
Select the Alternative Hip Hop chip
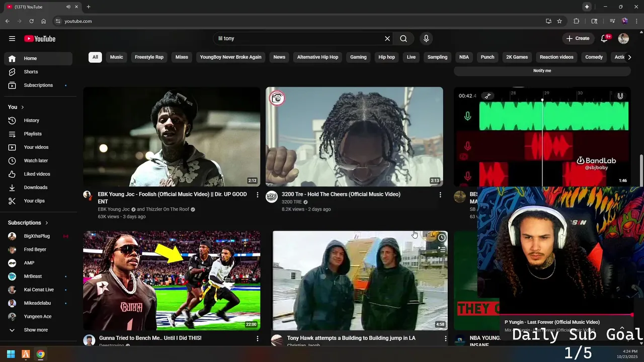click(317, 57)
